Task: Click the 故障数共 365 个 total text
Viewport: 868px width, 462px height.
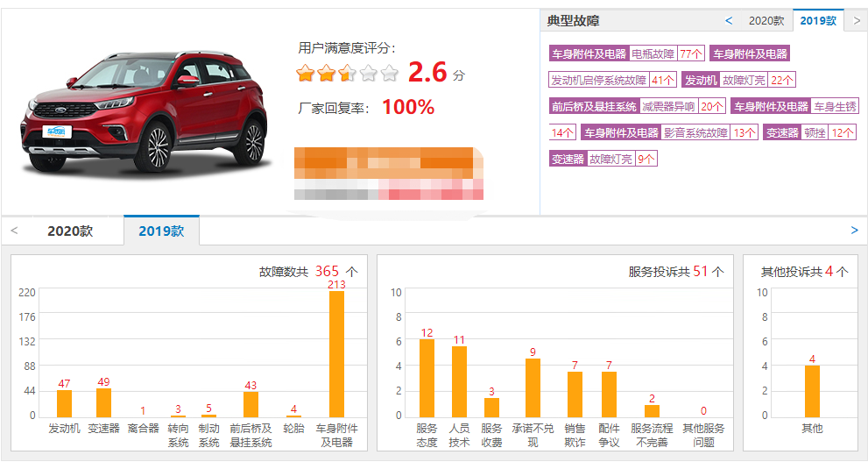Action: click(308, 272)
